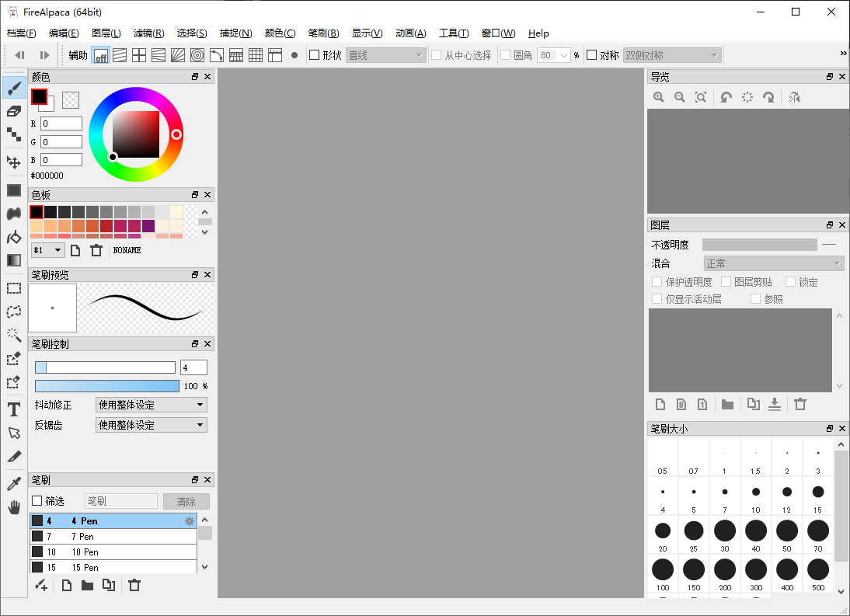The width and height of the screenshot is (850, 616).
Task: Create a new layer in the Layers panel
Action: [x=660, y=404]
